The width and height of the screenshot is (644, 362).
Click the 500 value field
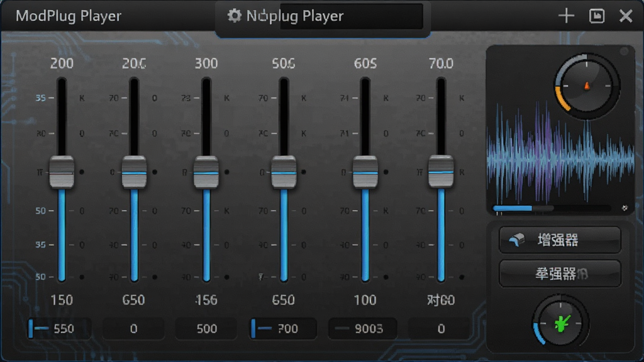(x=206, y=329)
